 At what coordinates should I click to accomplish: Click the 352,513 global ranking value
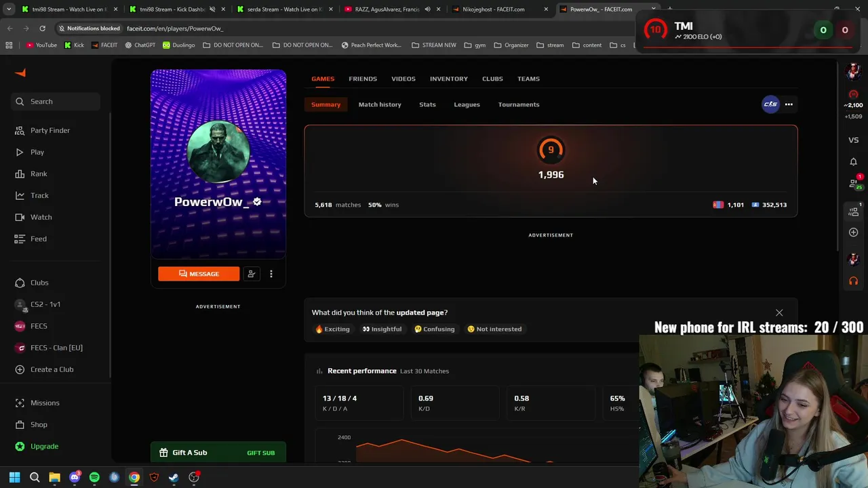[x=774, y=205]
